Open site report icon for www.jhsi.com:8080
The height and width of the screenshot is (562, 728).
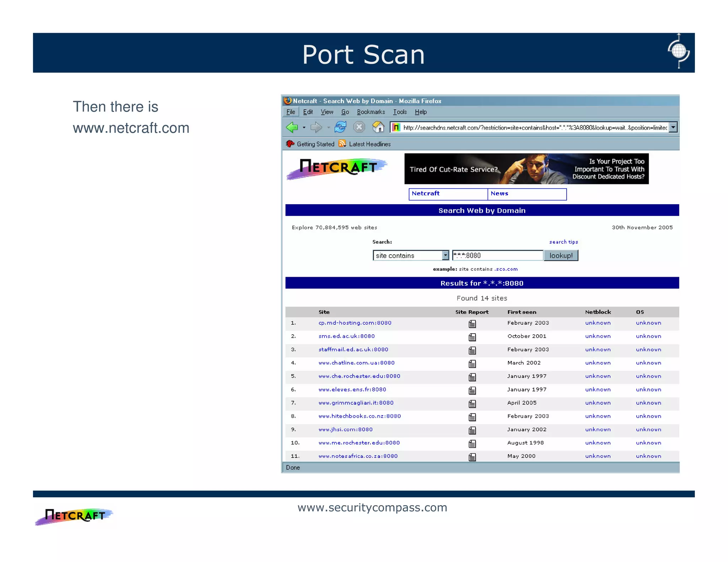coord(472,430)
